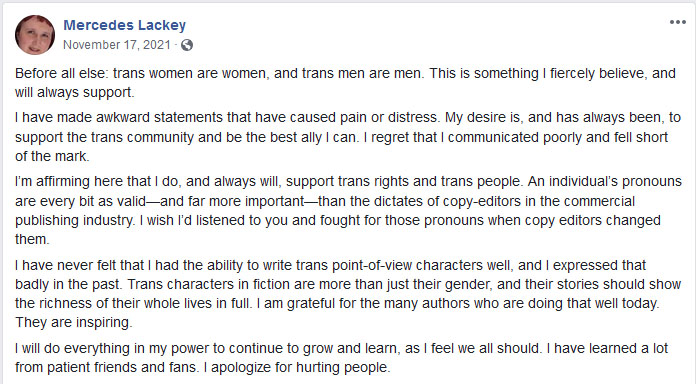Click the line starting "the richness of their"
The image size is (696, 384).
(337, 303)
